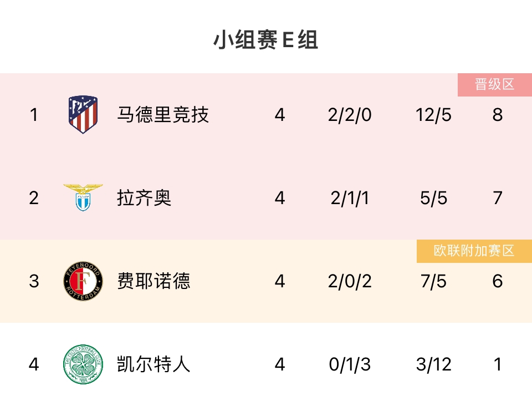532x406 pixels.
Task: Click the 晋级区 label tag
Action: 494,84
